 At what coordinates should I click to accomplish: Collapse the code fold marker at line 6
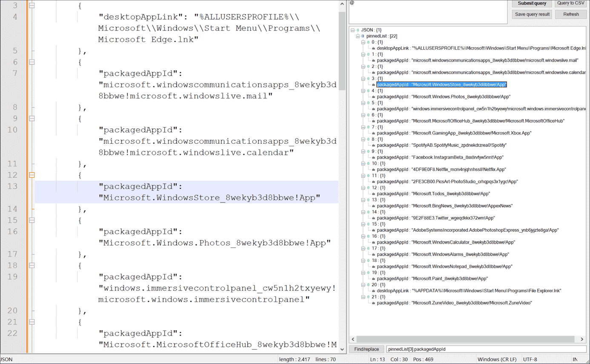pos(32,62)
